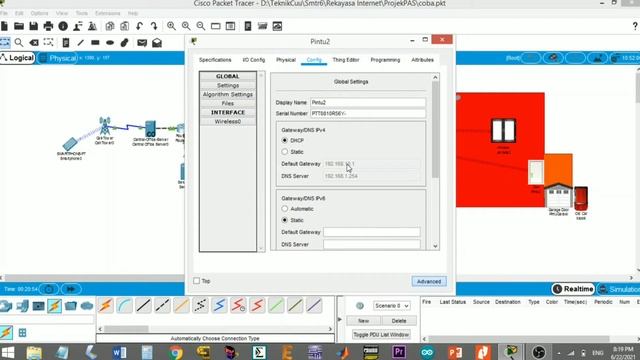This screenshot has height=360, width=640.
Task: Pick the copper straight-through black cable
Action: pos(143,305)
